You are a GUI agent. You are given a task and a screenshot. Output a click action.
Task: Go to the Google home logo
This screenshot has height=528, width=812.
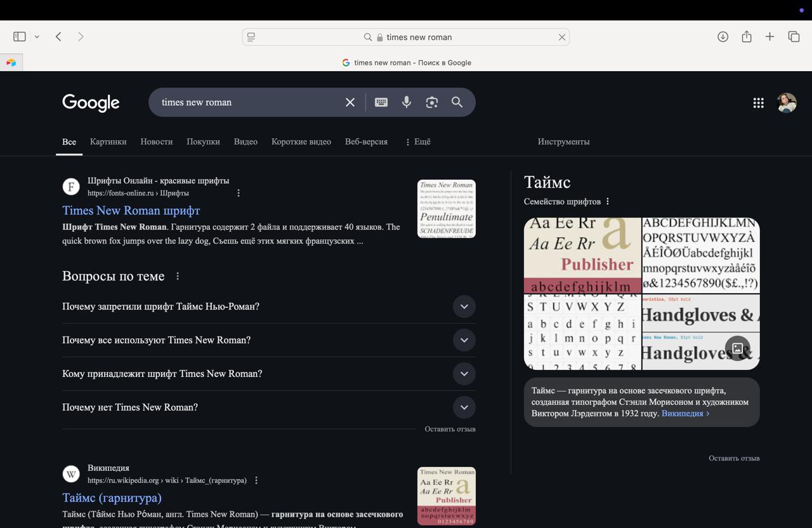click(91, 103)
